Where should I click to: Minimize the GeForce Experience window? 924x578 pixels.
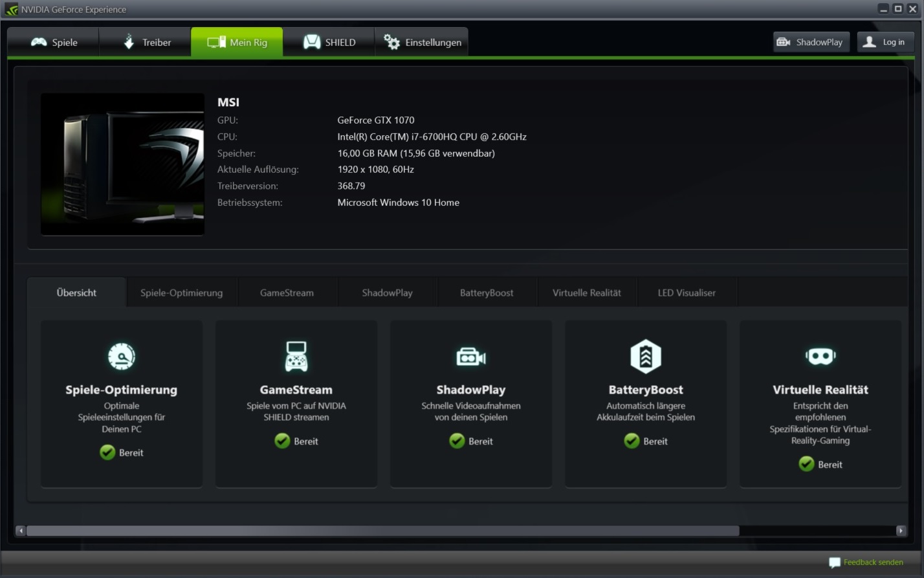(x=883, y=9)
